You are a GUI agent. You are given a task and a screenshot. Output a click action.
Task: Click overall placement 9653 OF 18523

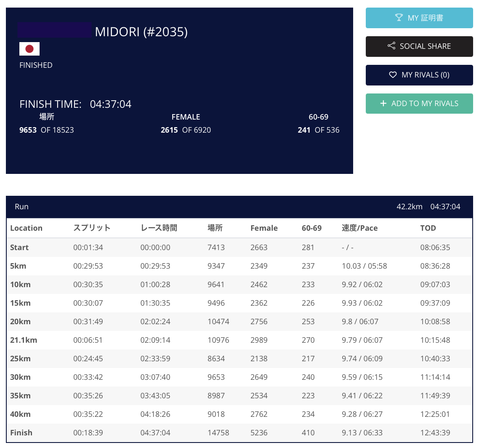point(46,130)
